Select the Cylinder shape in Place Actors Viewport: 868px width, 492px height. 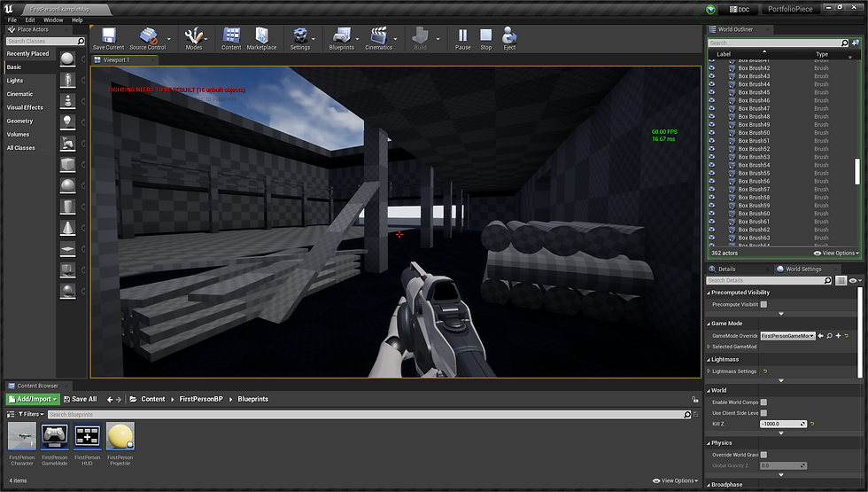[x=67, y=206]
